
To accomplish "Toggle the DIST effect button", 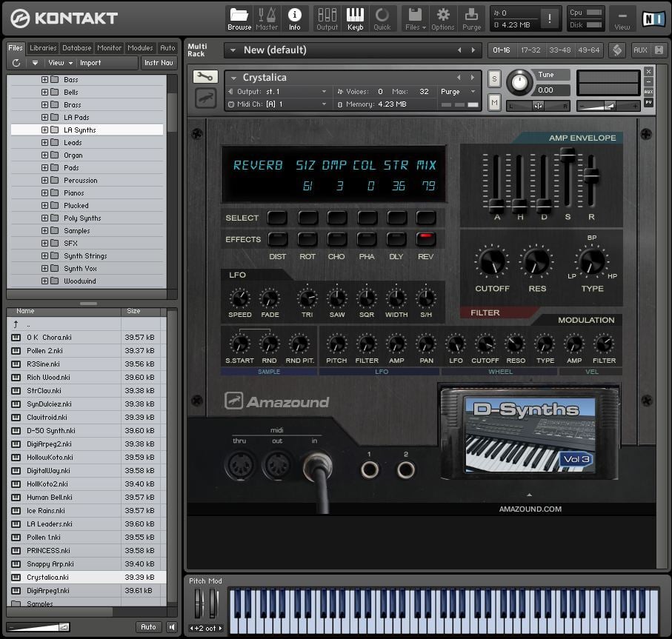I will pyautogui.click(x=278, y=239).
